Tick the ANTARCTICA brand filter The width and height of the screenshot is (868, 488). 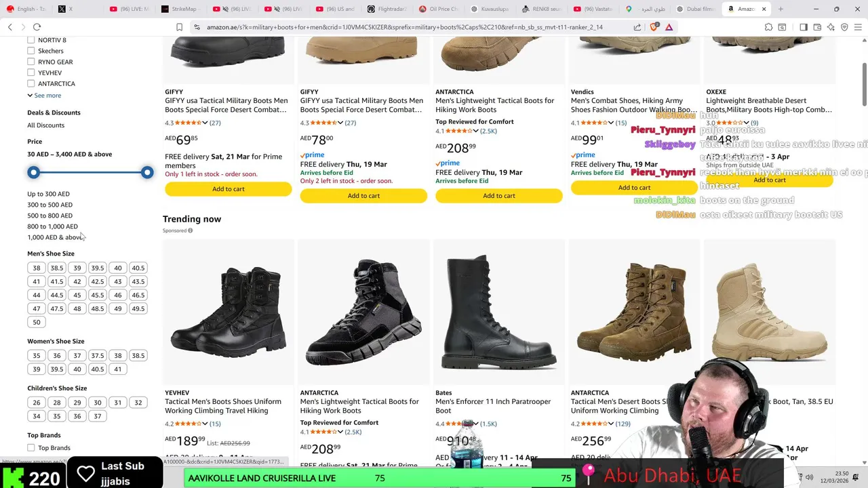point(31,83)
